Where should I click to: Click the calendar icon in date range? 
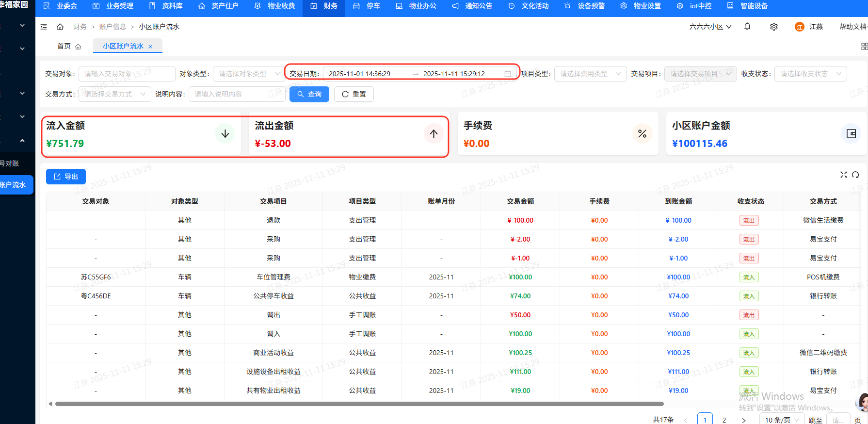pyautogui.click(x=508, y=74)
